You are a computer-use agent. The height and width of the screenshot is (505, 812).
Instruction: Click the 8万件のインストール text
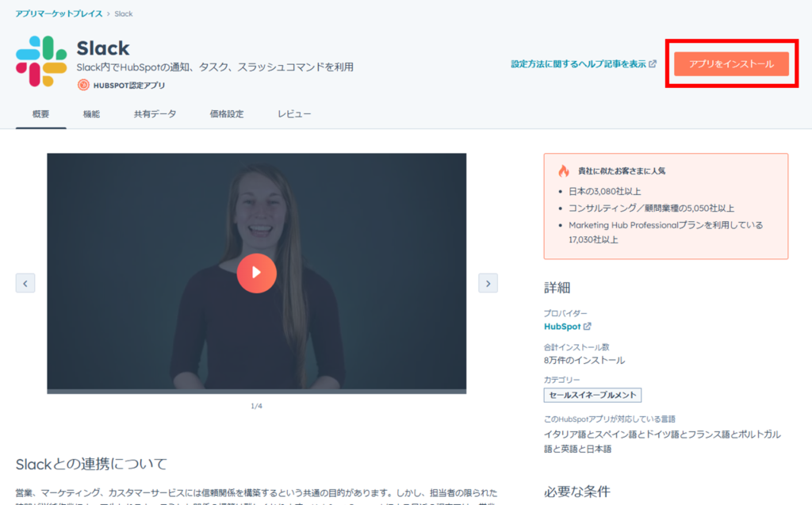point(584,360)
